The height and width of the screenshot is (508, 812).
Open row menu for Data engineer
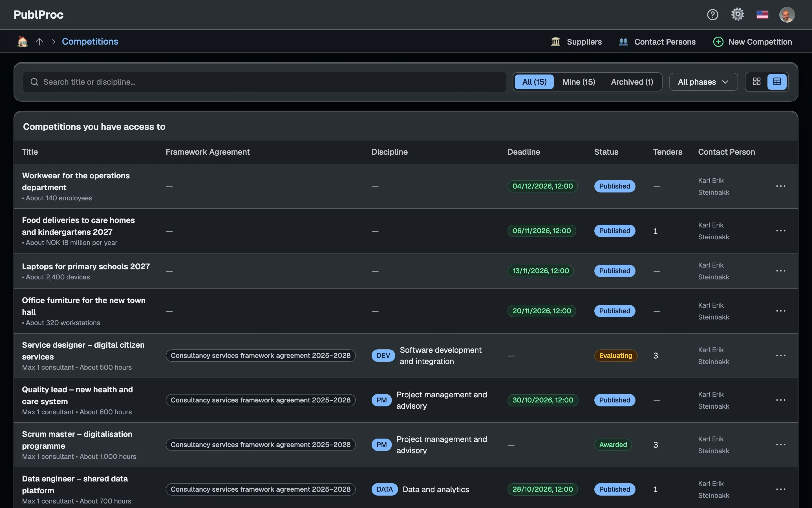780,489
